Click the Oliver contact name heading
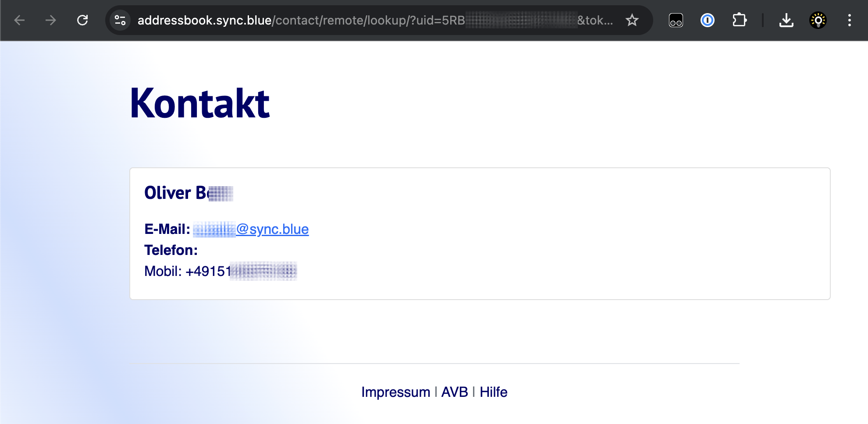The image size is (868, 424). pyautogui.click(x=189, y=193)
